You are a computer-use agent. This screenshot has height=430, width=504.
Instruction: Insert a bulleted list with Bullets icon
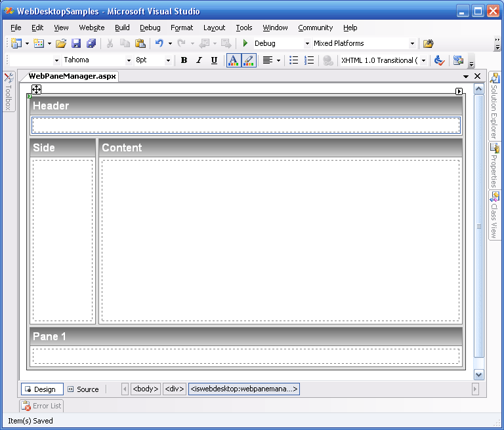(294, 60)
